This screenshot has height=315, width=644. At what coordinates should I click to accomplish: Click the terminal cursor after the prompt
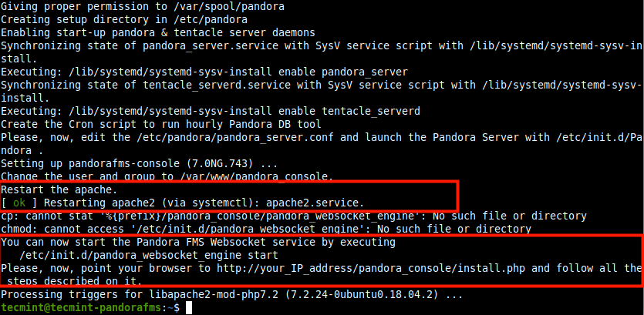189,308
